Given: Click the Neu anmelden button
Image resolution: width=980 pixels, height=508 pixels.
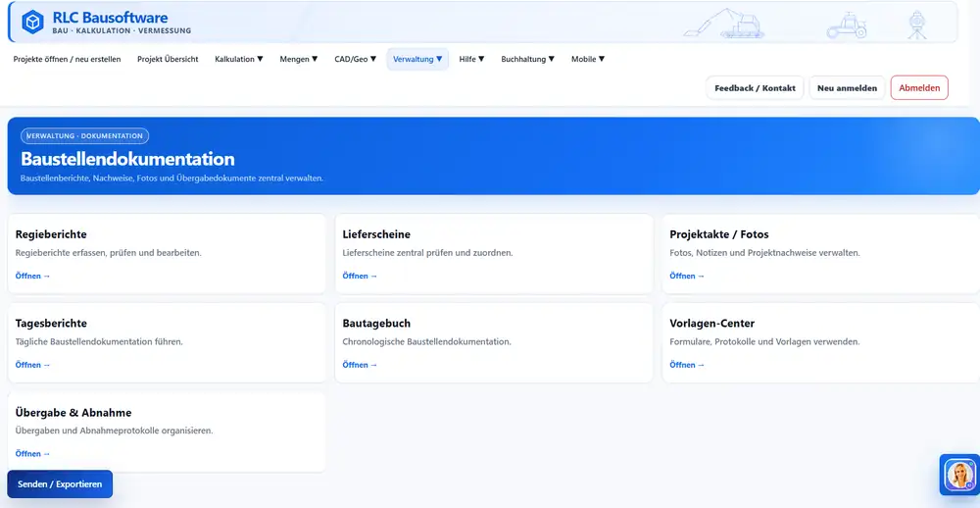Looking at the screenshot, I should tap(847, 88).
